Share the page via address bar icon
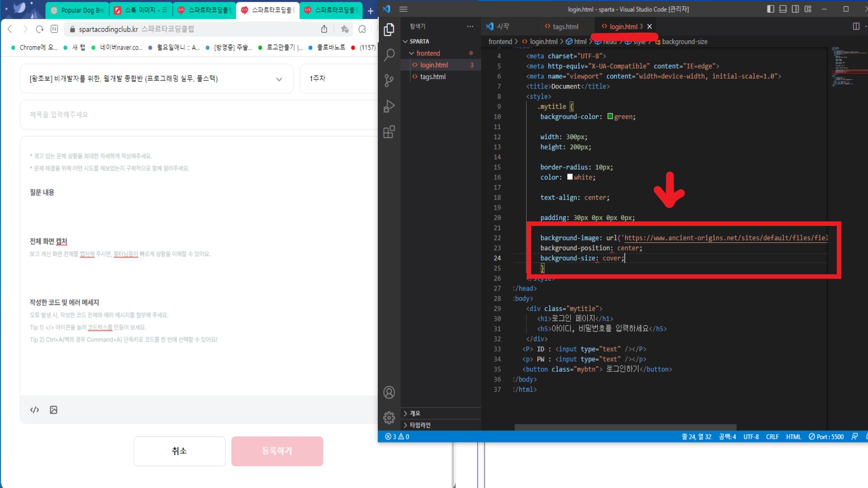This screenshot has width=868, height=488. pyautogui.click(x=324, y=29)
